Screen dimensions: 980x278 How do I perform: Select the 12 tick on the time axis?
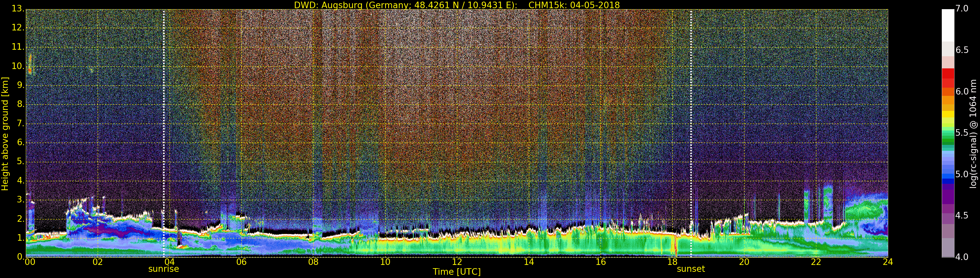point(457,262)
